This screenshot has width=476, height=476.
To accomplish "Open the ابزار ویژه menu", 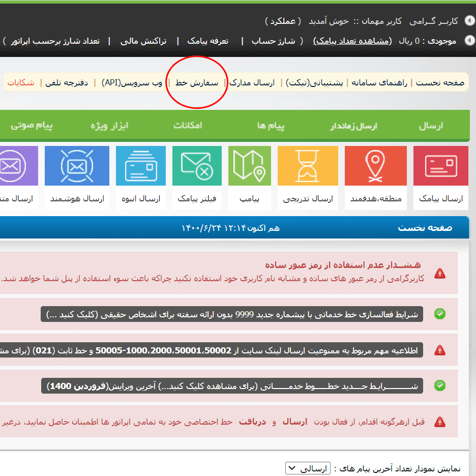I will [109, 126].
